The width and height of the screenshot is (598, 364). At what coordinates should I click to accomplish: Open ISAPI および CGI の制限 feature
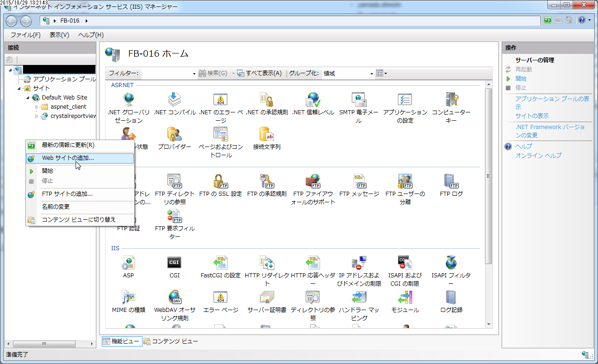[405, 271]
